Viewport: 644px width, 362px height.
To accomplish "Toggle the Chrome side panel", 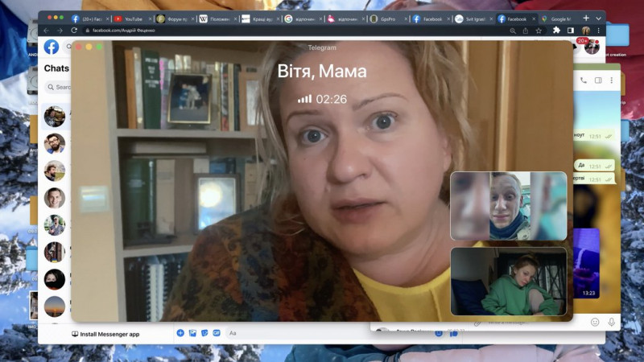I will click(x=571, y=31).
